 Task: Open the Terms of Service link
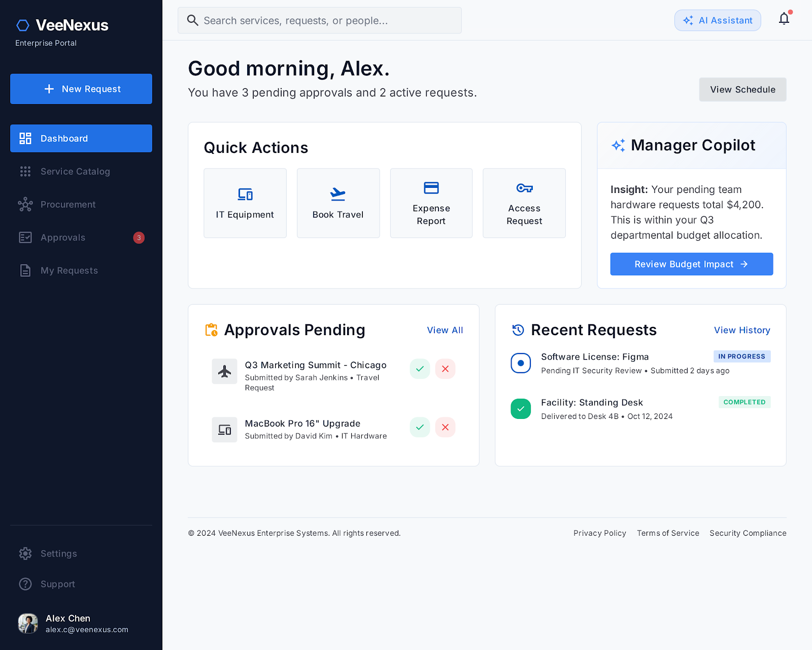(x=668, y=533)
